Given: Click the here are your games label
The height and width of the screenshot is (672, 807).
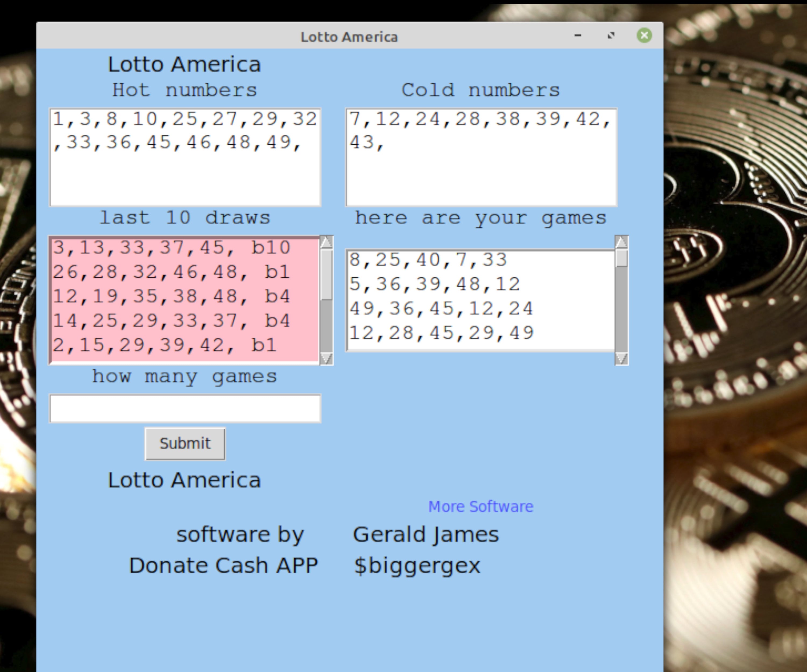Looking at the screenshot, I should click(481, 219).
